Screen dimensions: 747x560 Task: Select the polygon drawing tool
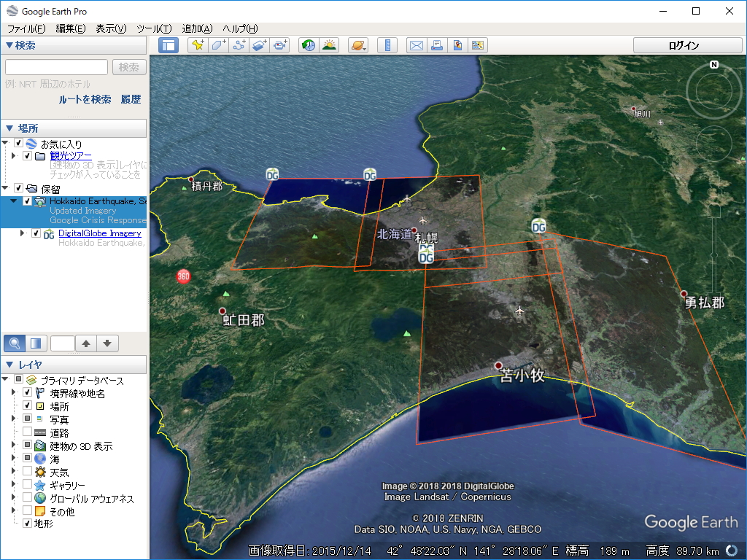click(217, 44)
